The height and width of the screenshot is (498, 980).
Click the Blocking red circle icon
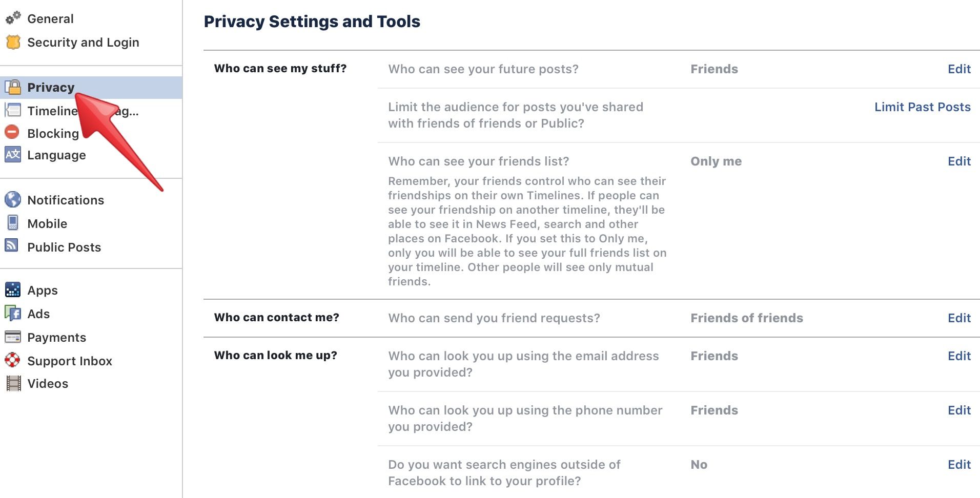point(12,132)
